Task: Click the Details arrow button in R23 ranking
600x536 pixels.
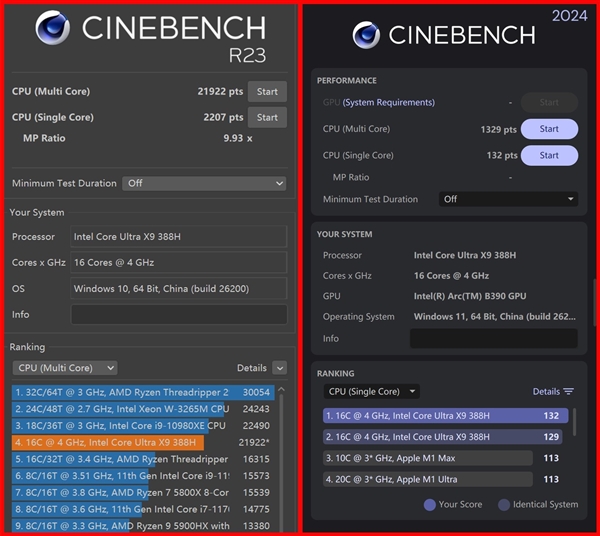Action: point(279,368)
